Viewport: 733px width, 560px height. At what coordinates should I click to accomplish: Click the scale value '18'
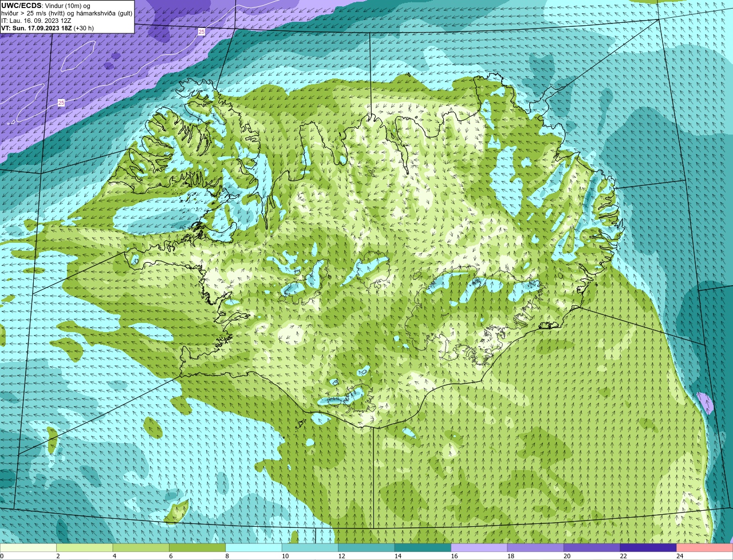click(x=510, y=556)
